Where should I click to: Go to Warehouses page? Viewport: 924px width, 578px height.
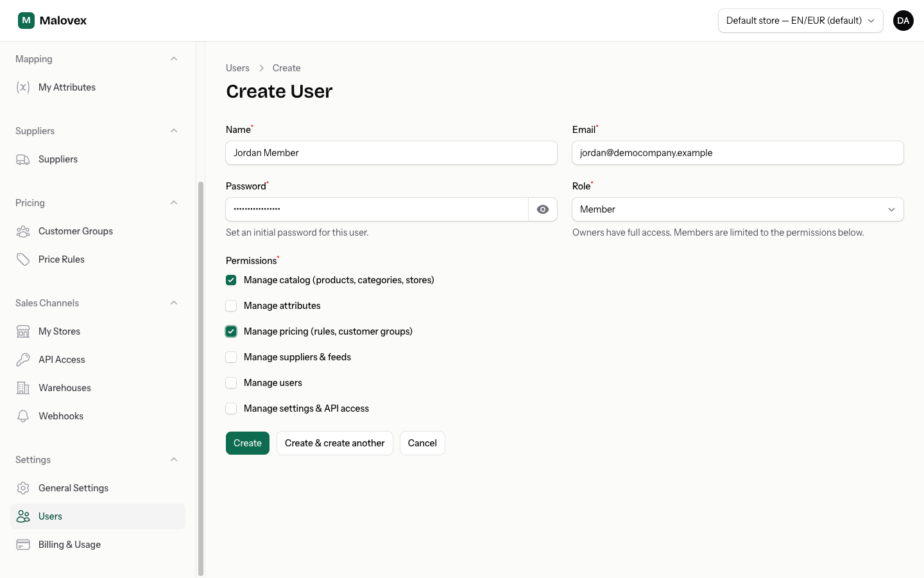98,388
